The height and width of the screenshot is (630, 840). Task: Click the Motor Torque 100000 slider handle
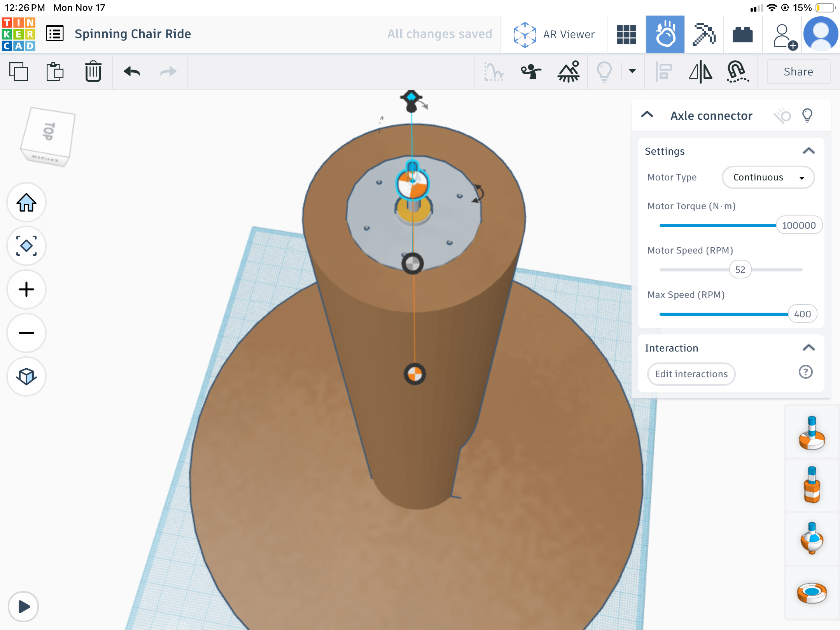799,225
